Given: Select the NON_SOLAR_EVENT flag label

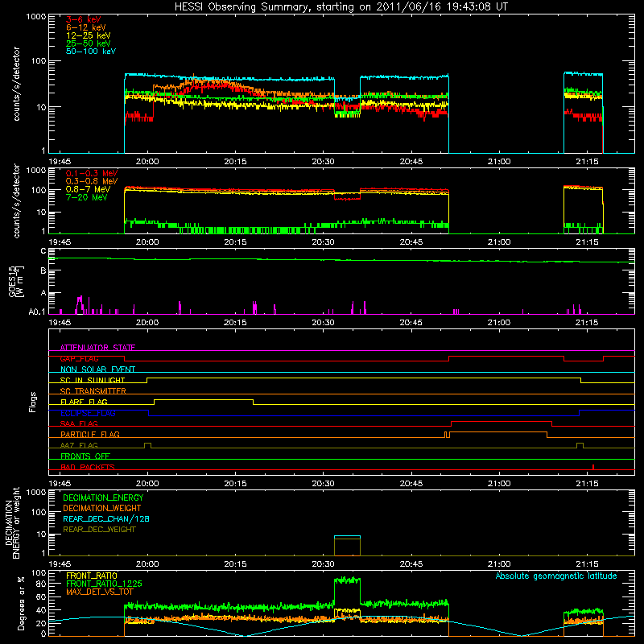Looking at the screenshot, I should click(x=97, y=369).
